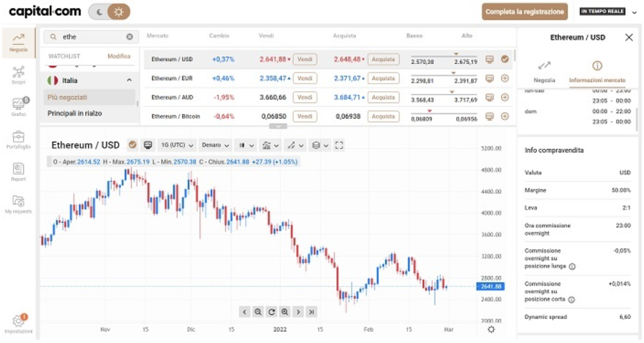Open the indicators dropdown
Screen dimensions: 644x343
[270, 145]
